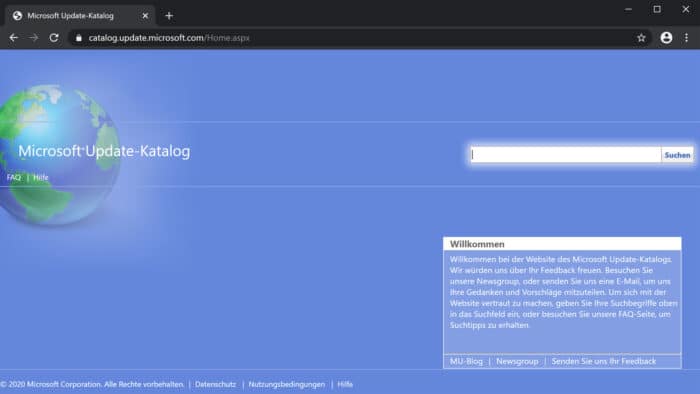Click the Willkommen heading text
This screenshot has width=700, height=394.
click(477, 244)
